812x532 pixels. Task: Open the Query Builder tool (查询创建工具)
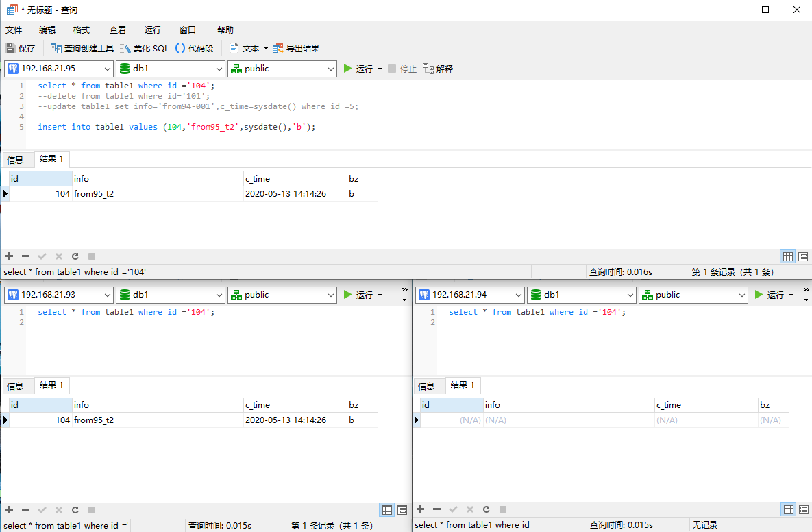(82, 48)
